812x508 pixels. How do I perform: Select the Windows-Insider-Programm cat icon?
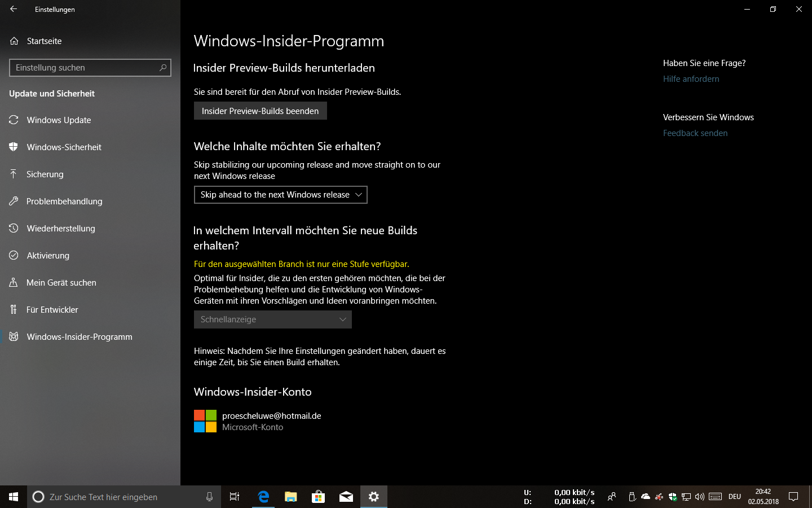[x=14, y=336]
